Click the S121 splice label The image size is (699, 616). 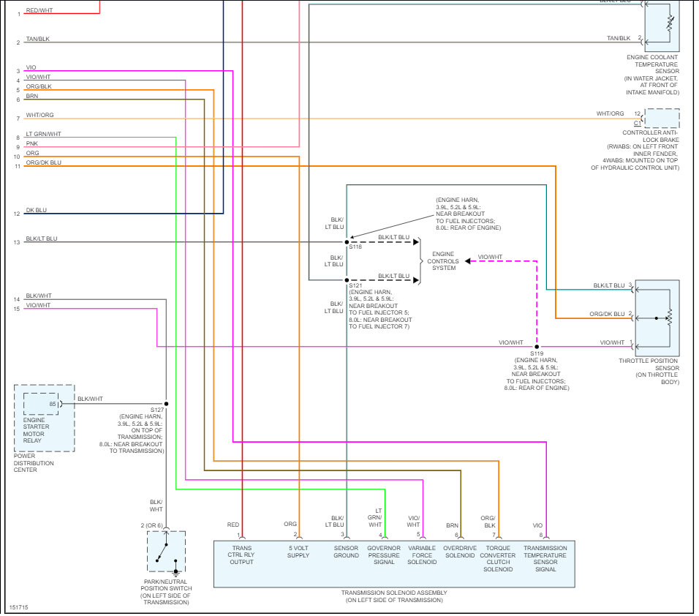[355, 285]
